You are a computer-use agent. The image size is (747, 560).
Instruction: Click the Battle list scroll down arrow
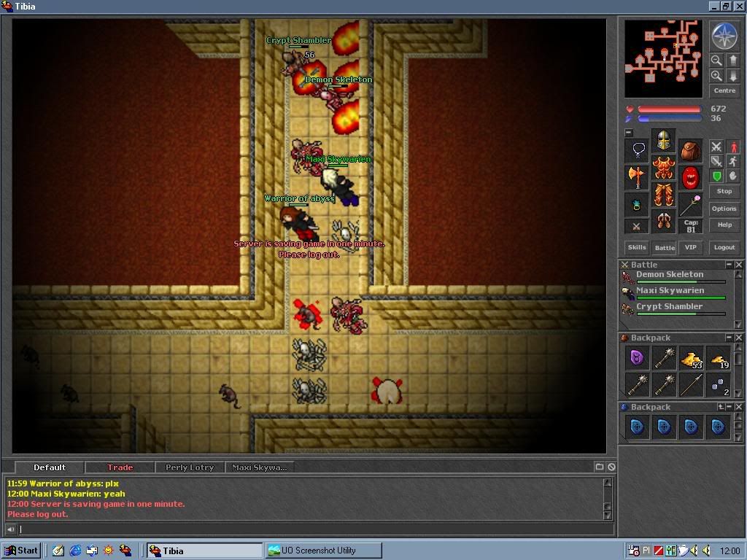[x=738, y=324]
